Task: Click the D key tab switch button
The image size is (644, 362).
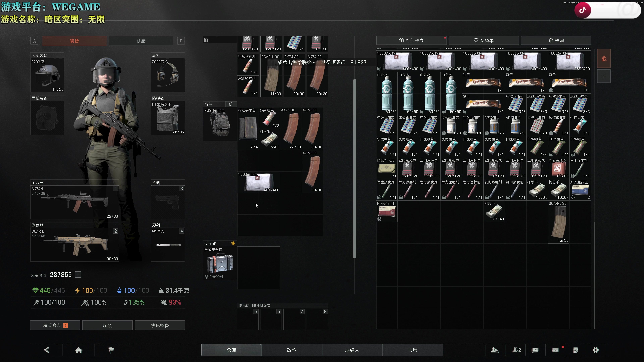Action: 181,41
